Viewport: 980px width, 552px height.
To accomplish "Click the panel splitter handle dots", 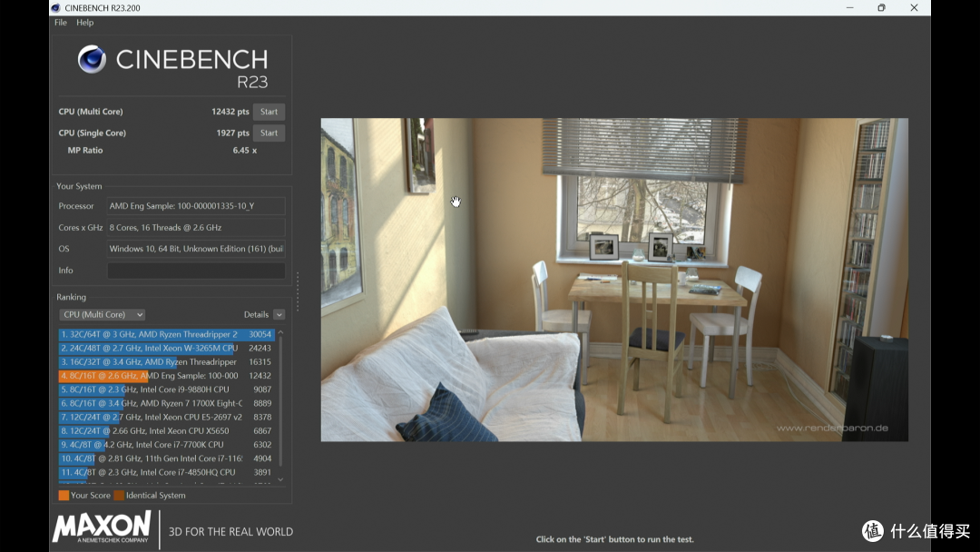I will pos(298,291).
